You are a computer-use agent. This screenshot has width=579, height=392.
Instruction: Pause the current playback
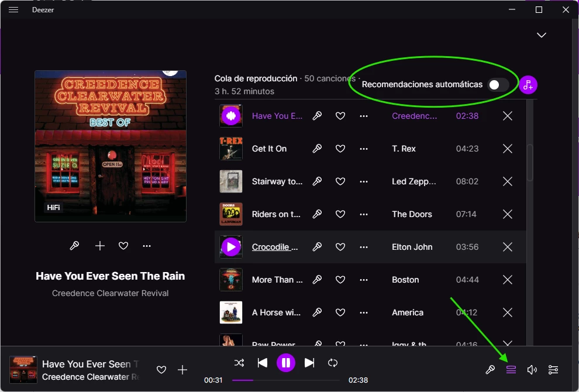[x=286, y=363]
